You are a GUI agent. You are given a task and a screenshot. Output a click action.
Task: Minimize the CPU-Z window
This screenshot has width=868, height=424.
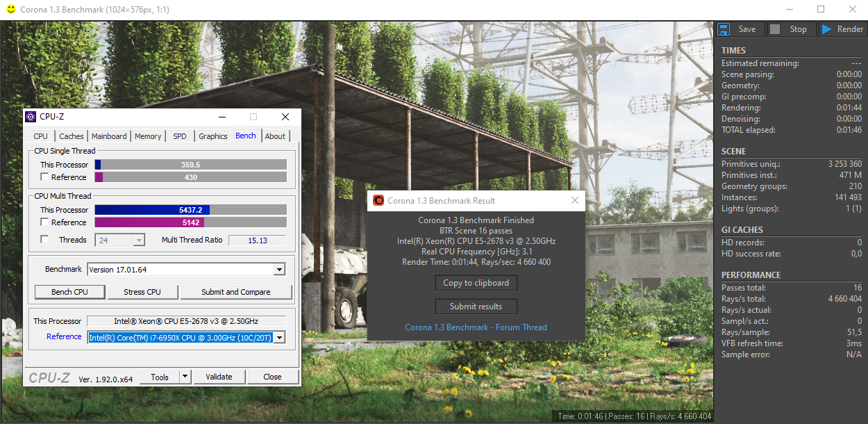pos(222,117)
